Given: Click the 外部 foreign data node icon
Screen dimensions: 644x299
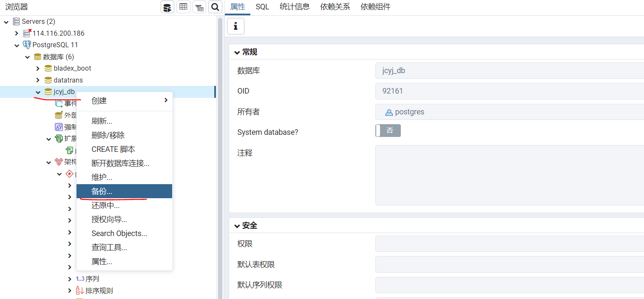Looking at the screenshot, I should tap(59, 115).
